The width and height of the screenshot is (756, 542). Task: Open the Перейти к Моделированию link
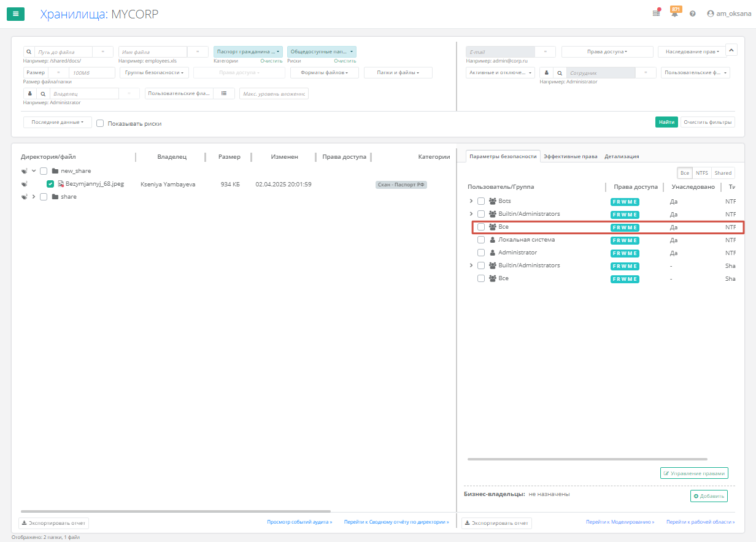620,522
